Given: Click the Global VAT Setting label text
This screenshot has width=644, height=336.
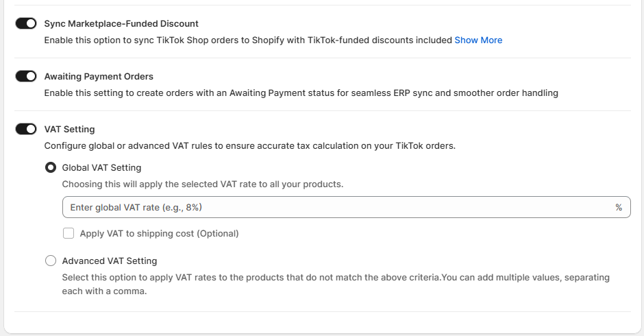Looking at the screenshot, I should [x=101, y=167].
